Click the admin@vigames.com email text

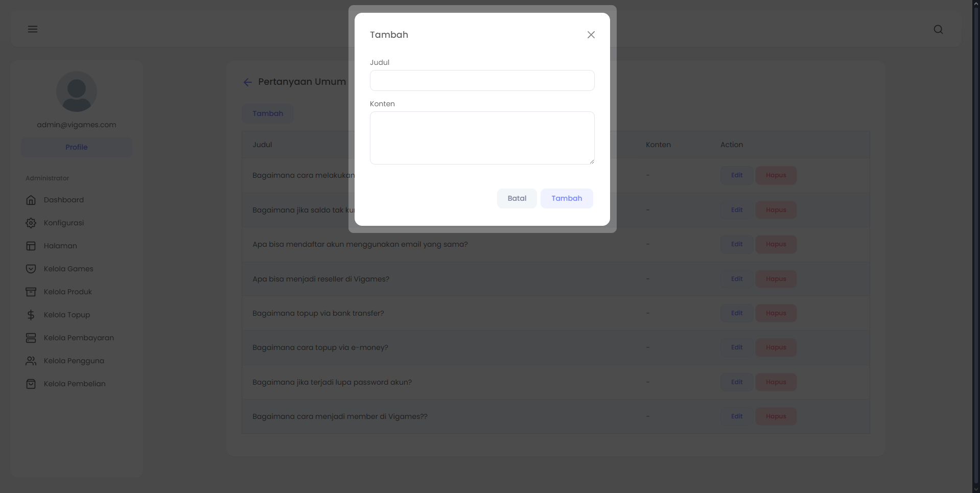tap(77, 125)
